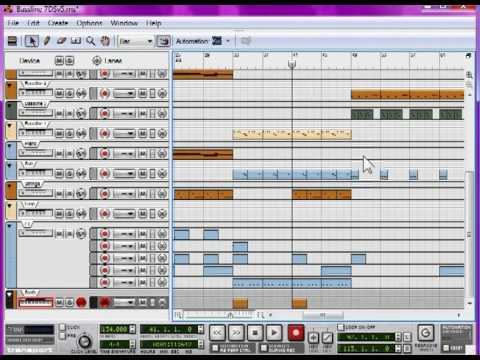Open the Create menu

point(58,23)
